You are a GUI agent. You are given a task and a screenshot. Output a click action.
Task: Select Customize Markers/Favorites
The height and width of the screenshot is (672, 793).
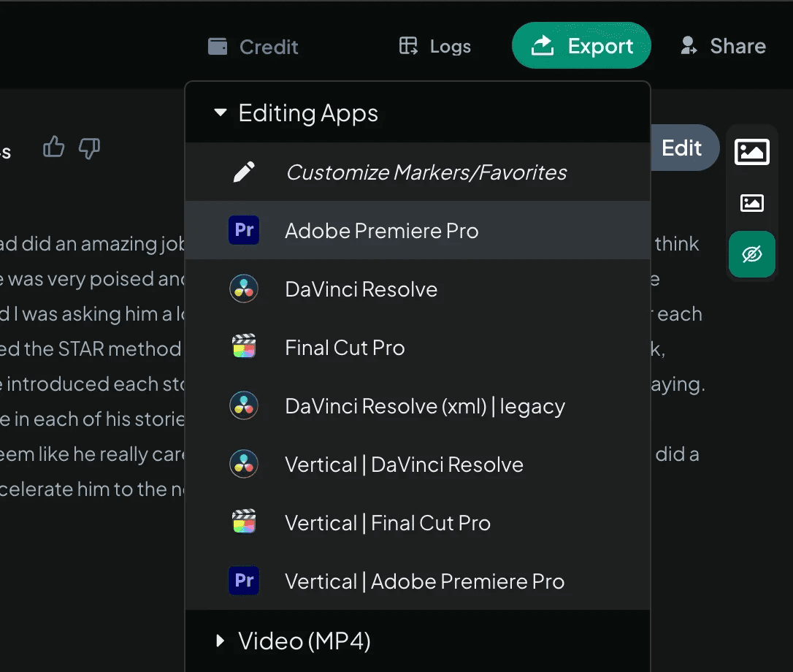[x=418, y=172]
